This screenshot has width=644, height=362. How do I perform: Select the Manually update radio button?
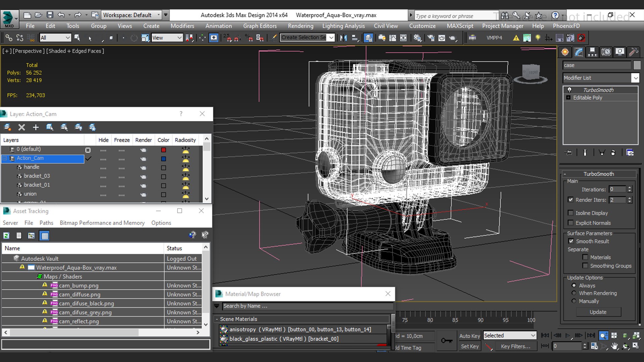tap(574, 301)
